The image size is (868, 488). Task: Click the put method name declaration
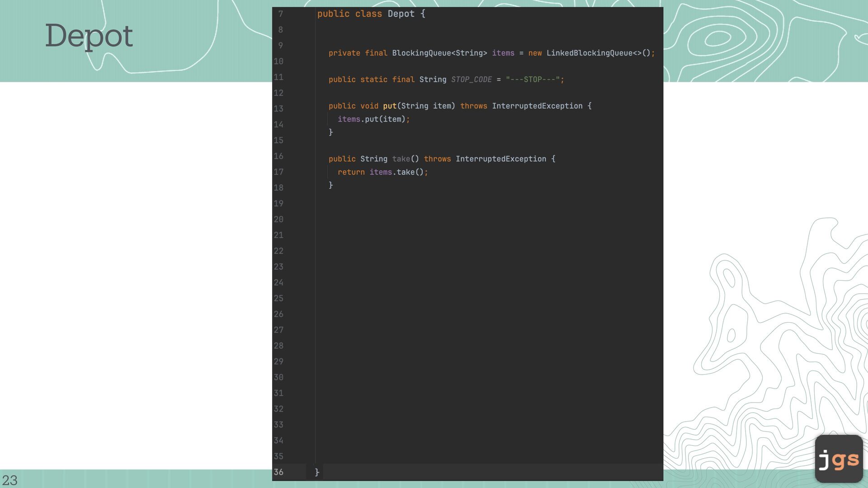(x=389, y=106)
